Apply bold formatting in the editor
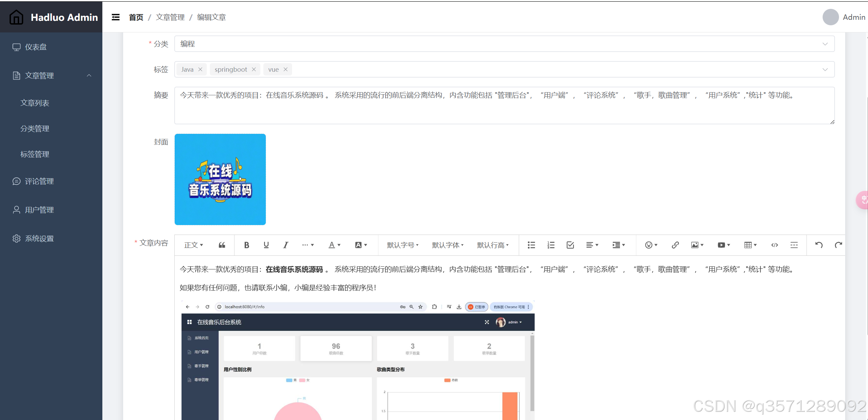 click(x=246, y=245)
